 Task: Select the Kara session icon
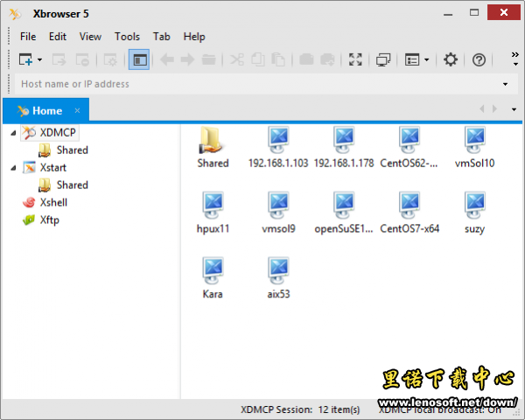[x=213, y=278]
